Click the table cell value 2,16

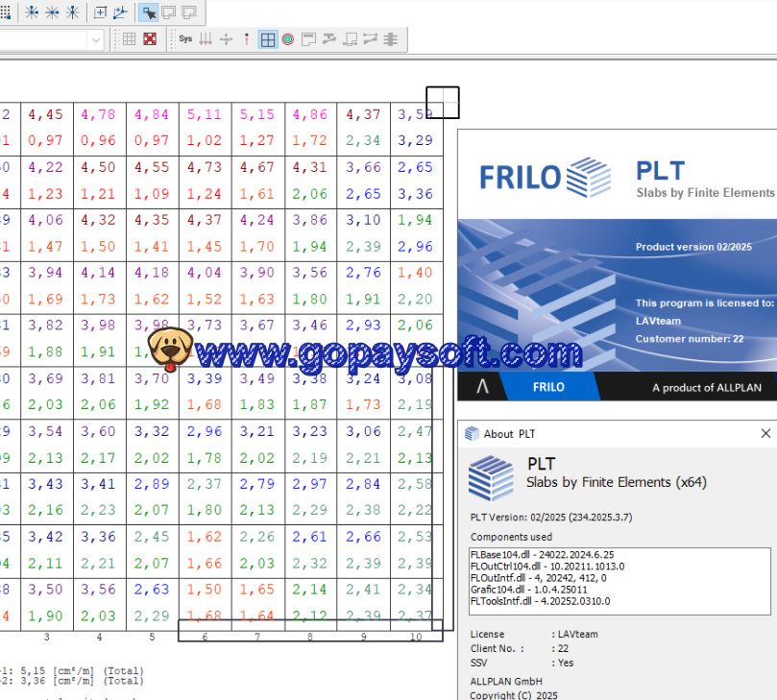coord(45,510)
